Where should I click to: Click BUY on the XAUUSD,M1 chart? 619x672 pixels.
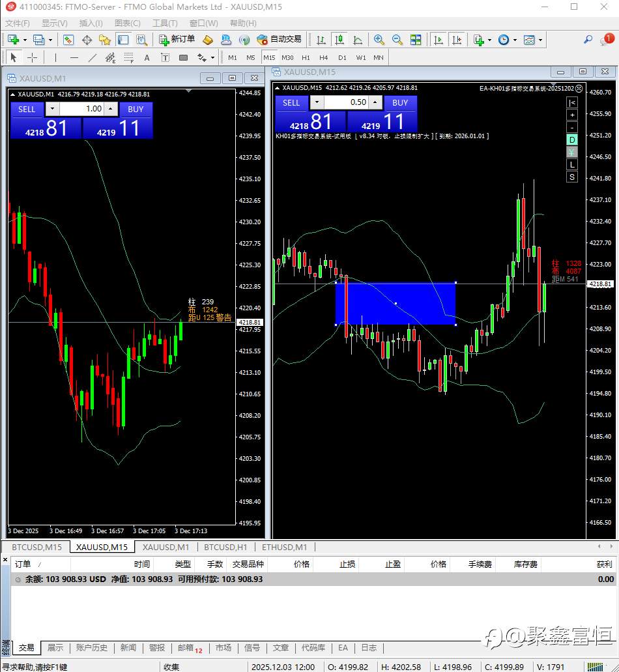136,110
